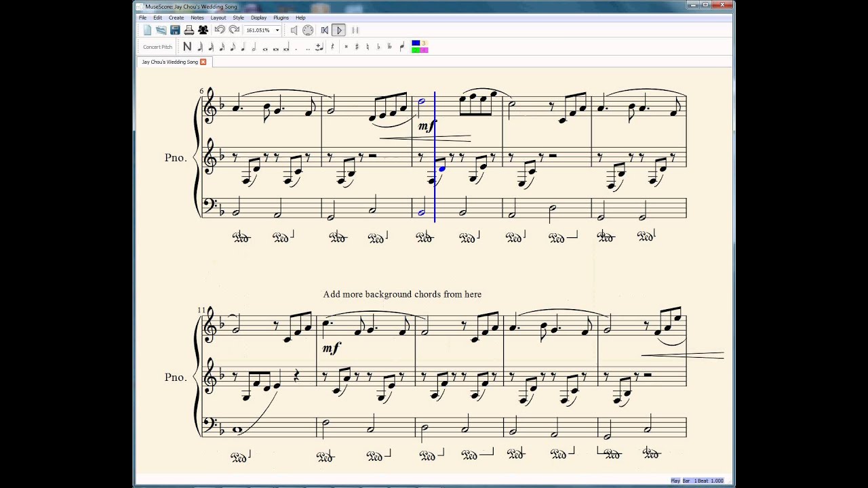This screenshot has width=868, height=488.
Task: Open the Create menu
Action: click(176, 18)
